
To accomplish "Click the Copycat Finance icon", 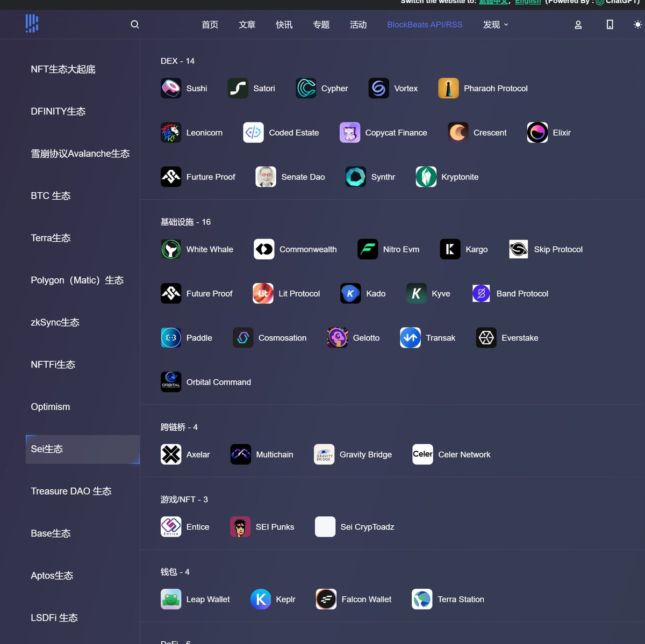I will click(x=350, y=133).
